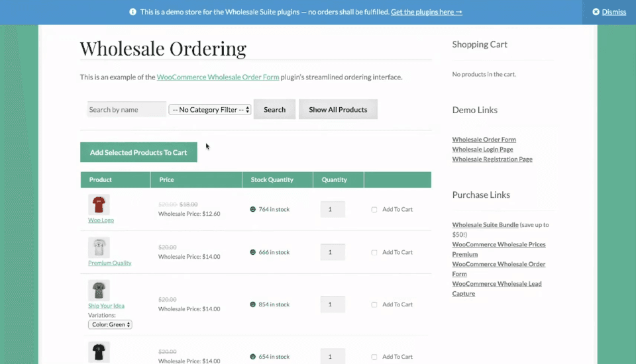636x364 pixels.
Task: Click Add Selected Products To Cart
Action: (138, 152)
